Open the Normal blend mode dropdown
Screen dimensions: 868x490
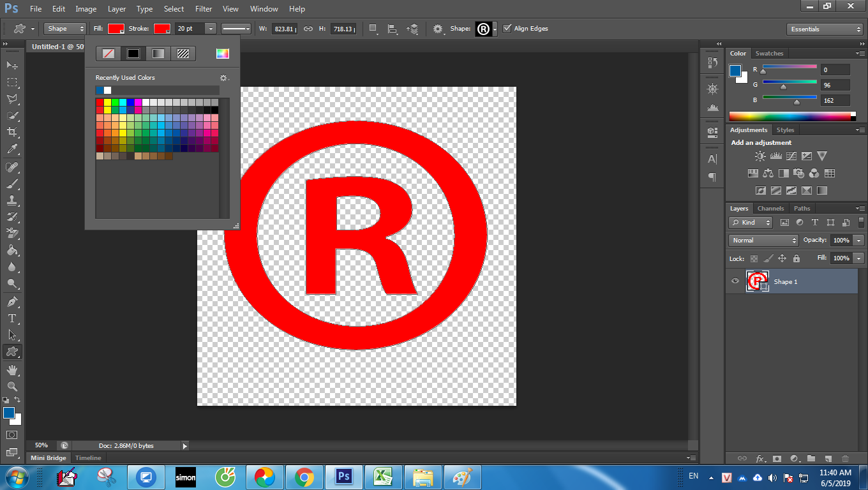[x=764, y=240]
